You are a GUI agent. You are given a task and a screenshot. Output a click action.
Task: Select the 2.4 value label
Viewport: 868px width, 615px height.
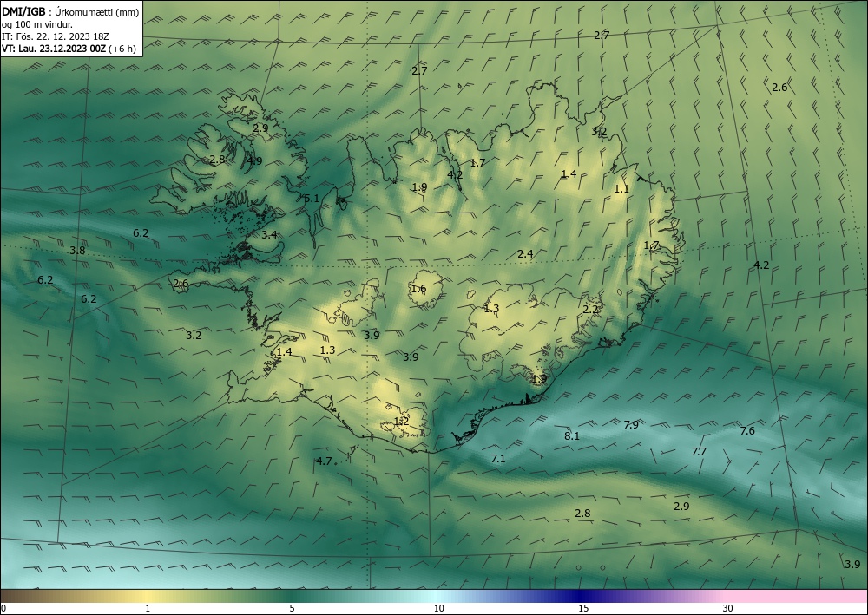[x=525, y=254]
